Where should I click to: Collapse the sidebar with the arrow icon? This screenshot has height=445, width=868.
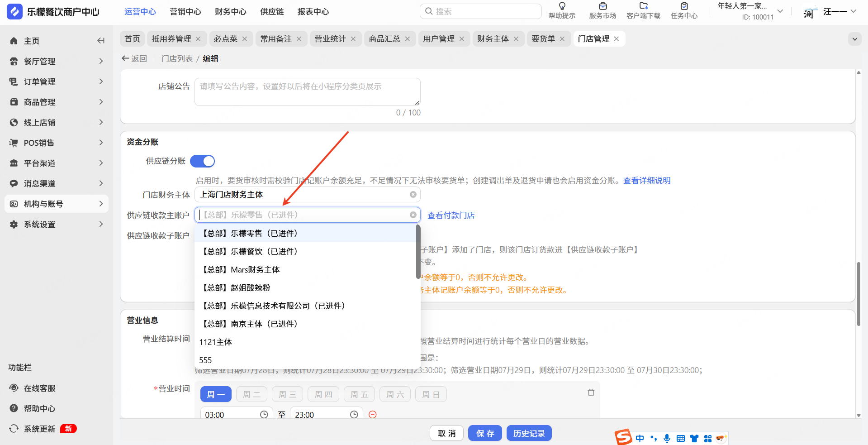tap(101, 41)
